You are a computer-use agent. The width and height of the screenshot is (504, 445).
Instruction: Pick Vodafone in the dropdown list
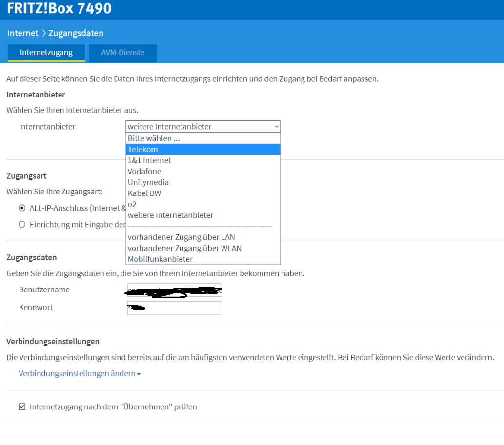pos(203,171)
